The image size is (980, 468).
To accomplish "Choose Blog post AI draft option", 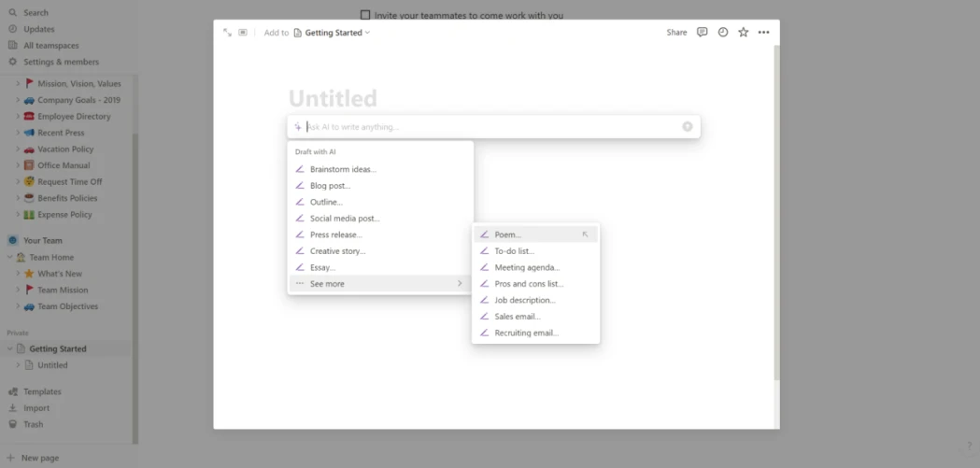I will (380, 186).
